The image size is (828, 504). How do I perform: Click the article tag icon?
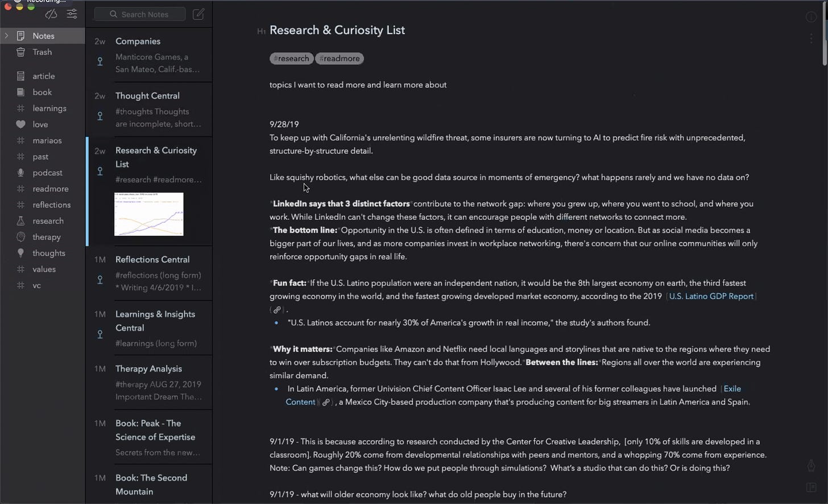(x=20, y=76)
